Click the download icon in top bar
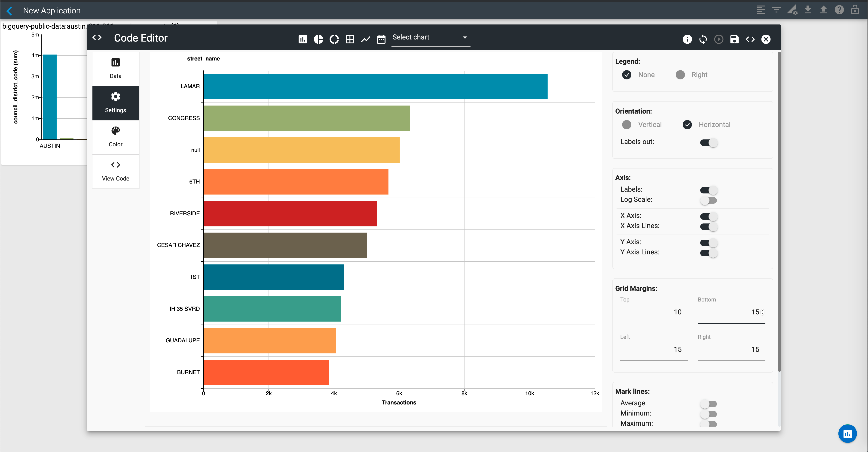The image size is (868, 452). [x=808, y=10]
